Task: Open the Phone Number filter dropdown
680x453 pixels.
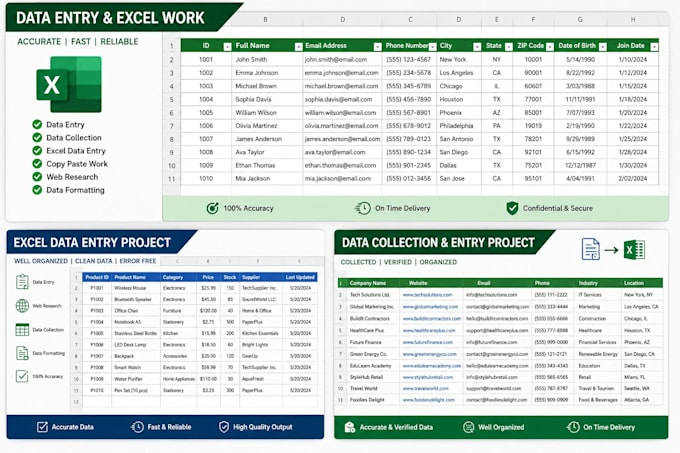Action: point(432,47)
